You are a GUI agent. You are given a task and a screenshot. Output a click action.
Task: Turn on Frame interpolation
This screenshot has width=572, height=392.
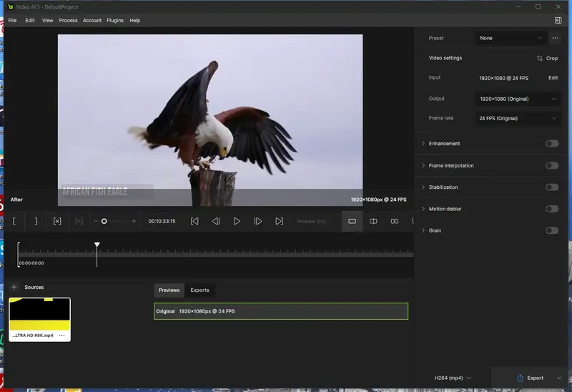tap(551, 166)
